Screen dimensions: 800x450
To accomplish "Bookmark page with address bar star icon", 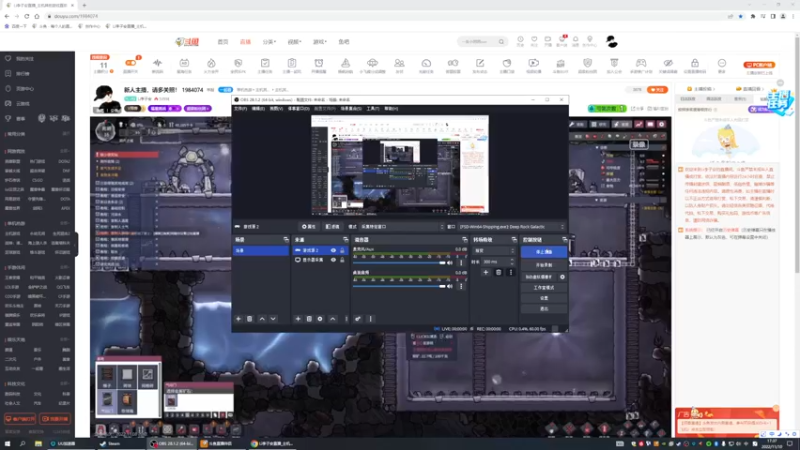I will pos(741,16).
